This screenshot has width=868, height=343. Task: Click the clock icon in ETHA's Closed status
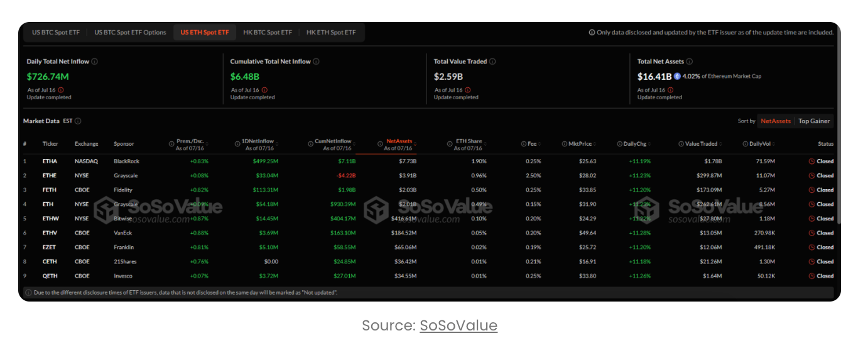pyautogui.click(x=811, y=161)
